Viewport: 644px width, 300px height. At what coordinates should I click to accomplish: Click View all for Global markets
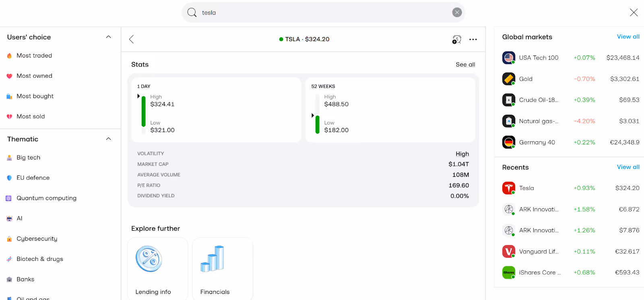click(628, 37)
